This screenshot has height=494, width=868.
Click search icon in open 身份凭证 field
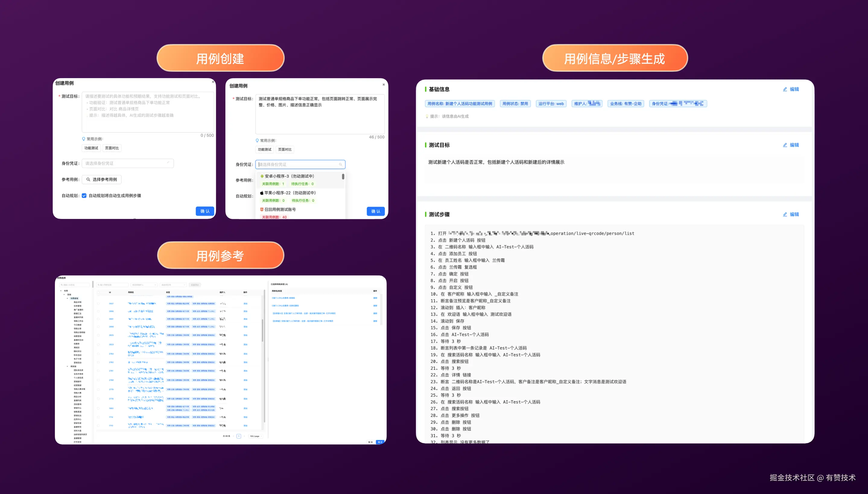(341, 165)
